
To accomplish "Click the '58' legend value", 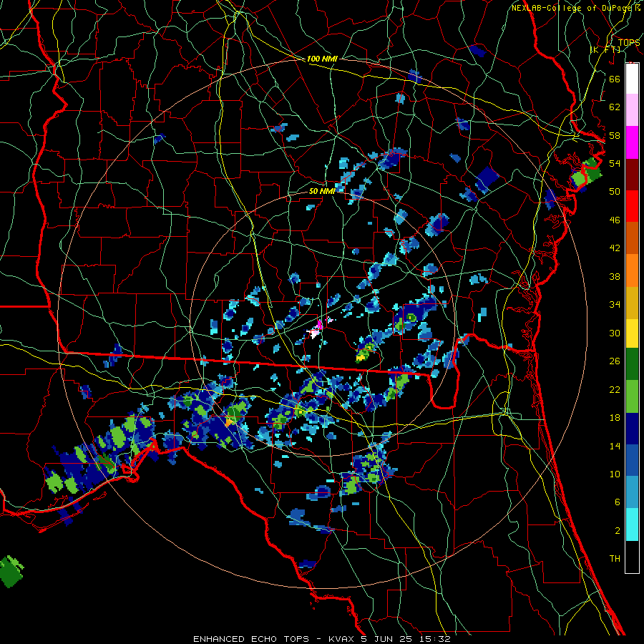I will [615, 135].
